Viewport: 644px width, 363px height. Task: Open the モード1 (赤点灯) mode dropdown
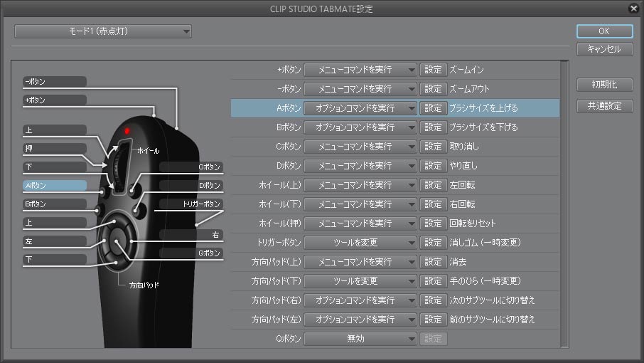[x=102, y=31]
